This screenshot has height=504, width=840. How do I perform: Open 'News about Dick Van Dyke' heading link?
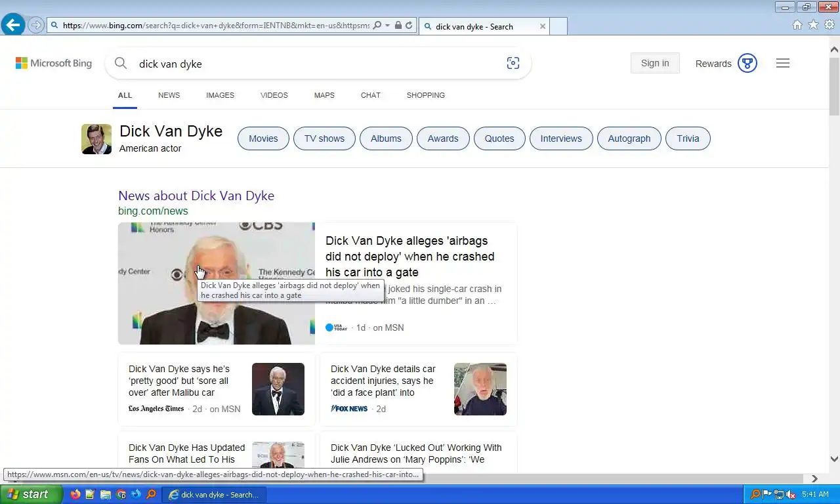pyautogui.click(x=196, y=196)
